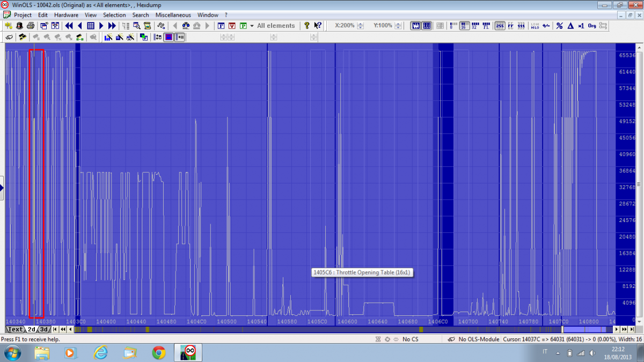Open Windows Explorer from taskbar
The width and height of the screenshot is (644, 362).
click(x=42, y=352)
